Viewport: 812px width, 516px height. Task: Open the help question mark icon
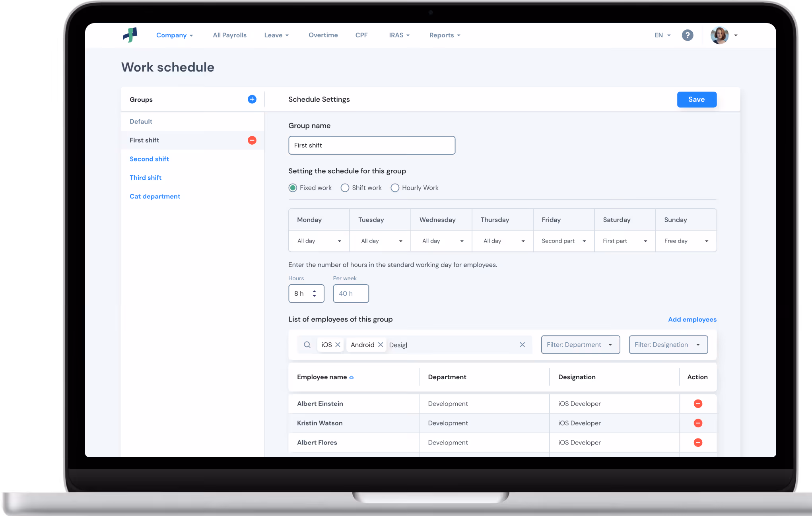688,35
